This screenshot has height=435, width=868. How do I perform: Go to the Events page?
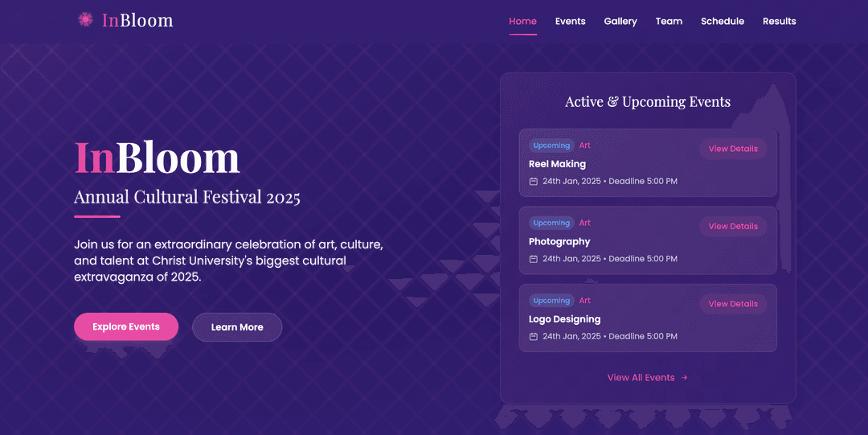tap(570, 22)
